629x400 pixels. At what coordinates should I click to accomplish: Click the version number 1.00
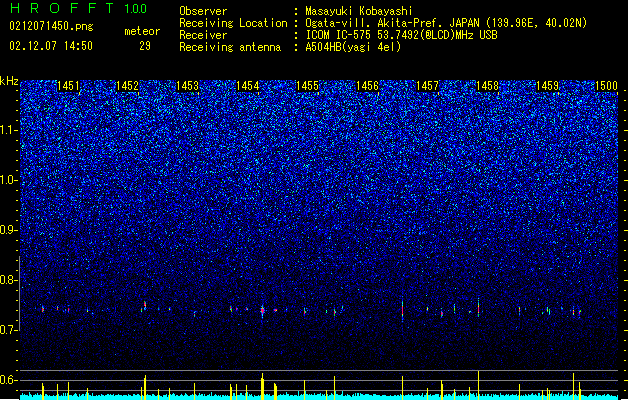coord(136,9)
